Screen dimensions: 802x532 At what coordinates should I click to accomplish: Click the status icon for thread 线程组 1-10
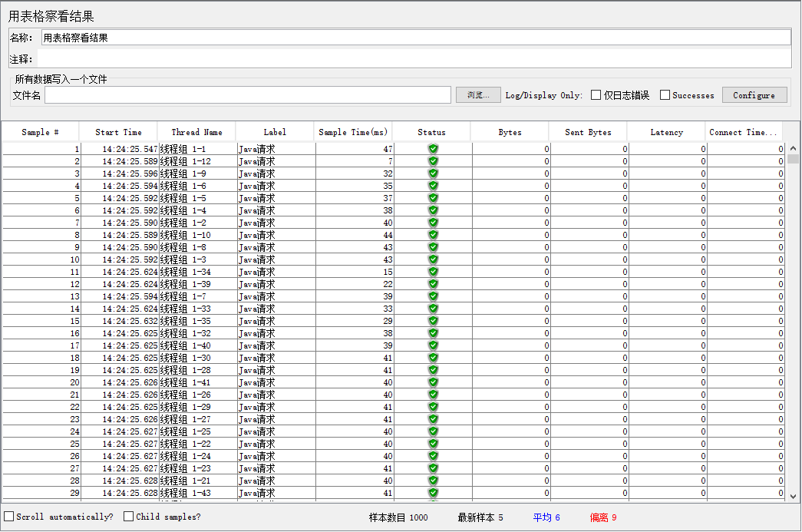(433, 235)
